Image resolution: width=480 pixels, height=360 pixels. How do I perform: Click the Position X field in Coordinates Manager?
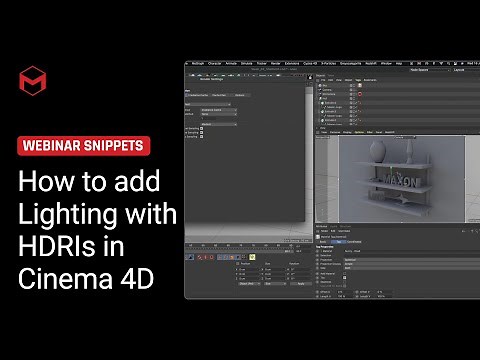(249, 269)
